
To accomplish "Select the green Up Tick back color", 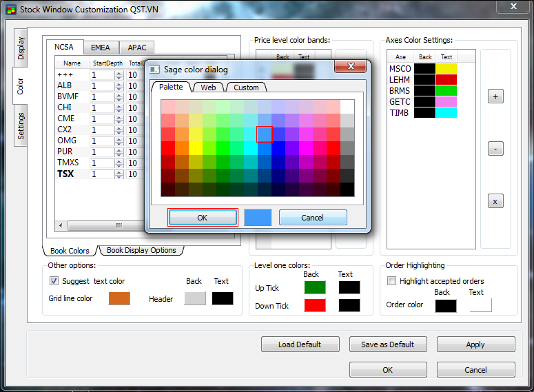I will [x=314, y=287].
